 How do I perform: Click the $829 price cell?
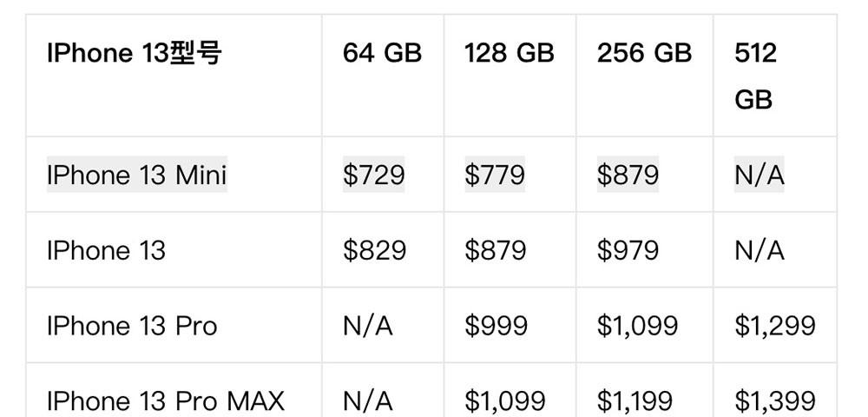[374, 251]
